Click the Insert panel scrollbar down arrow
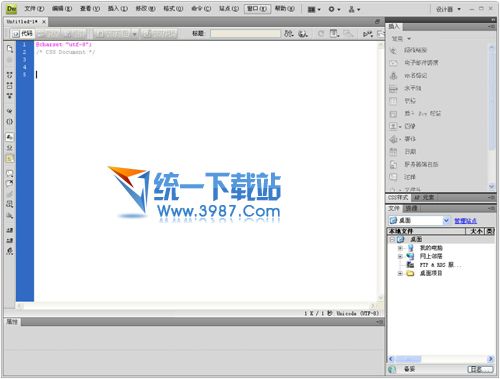 (491, 187)
